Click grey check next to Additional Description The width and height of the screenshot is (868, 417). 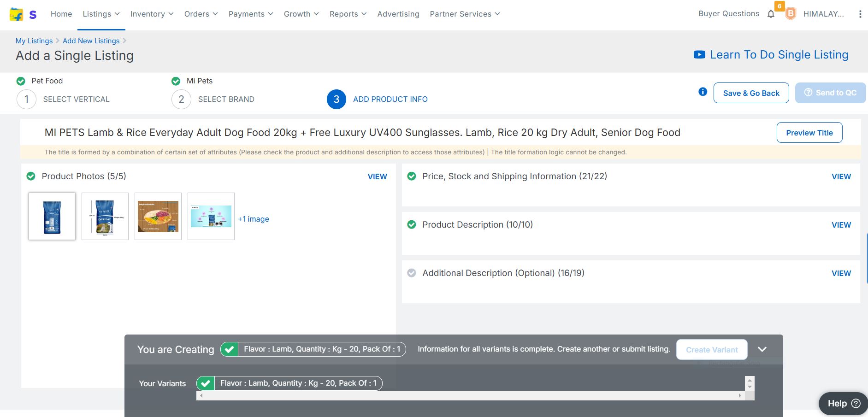412,273
